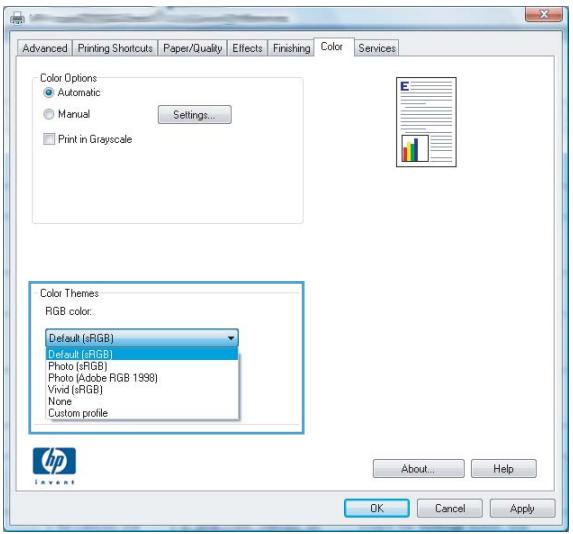Image resolution: width=573 pixels, height=534 pixels.
Task: Open the Finishing tab
Action: point(291,48)
